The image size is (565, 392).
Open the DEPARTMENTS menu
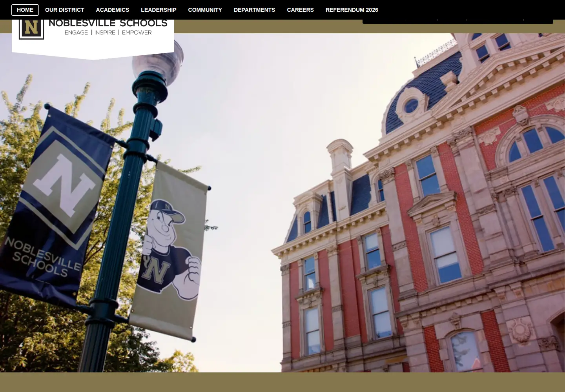(254, 10)
